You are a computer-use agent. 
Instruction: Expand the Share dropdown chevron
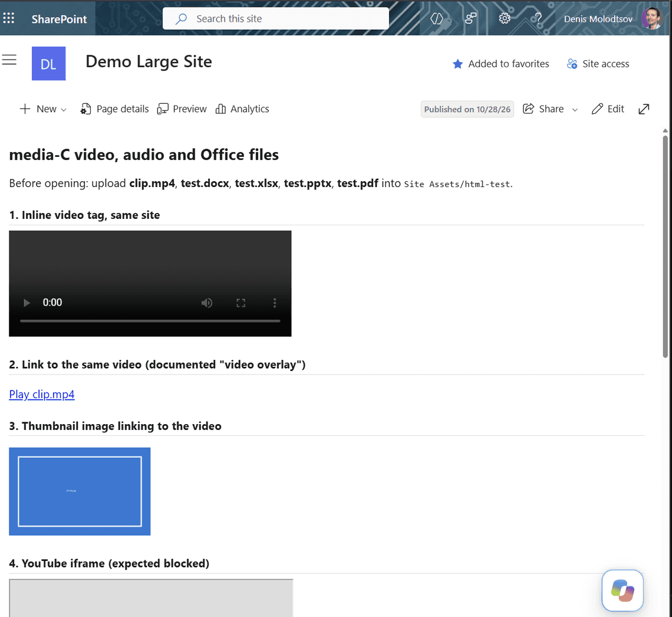tap(575, 110)
